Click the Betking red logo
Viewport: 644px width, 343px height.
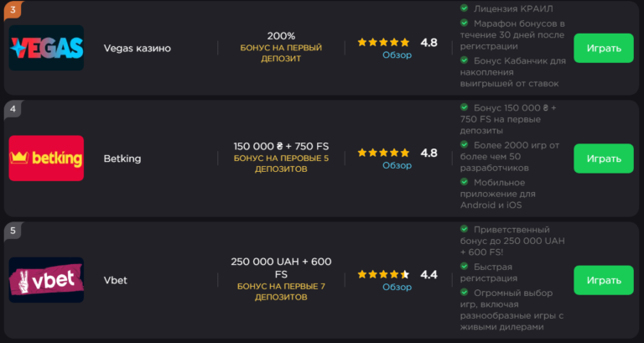[x=46, y=159]
